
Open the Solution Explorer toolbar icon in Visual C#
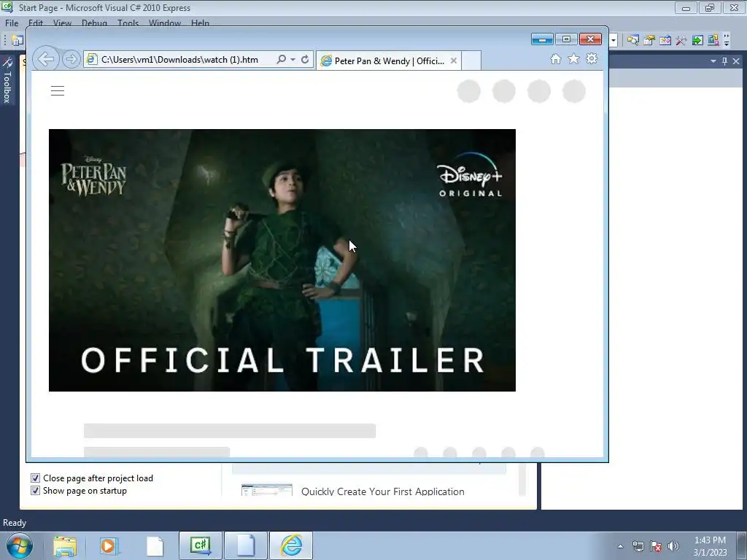click(632, 41)
